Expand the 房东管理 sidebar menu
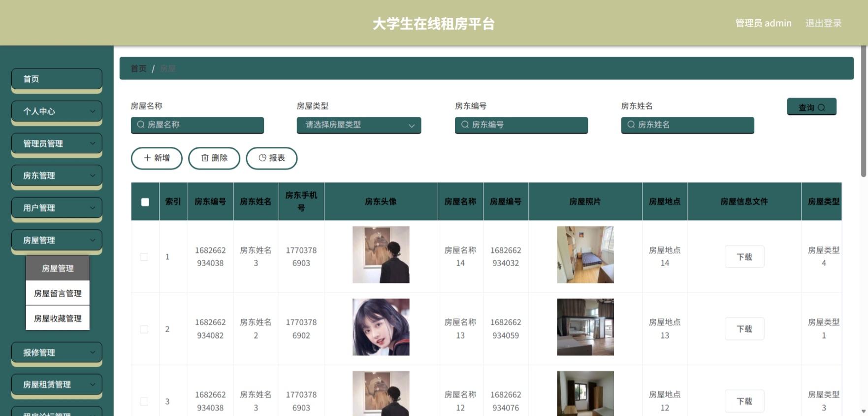Viewport: 868px width, 416px height. click(x=57, y=175)
